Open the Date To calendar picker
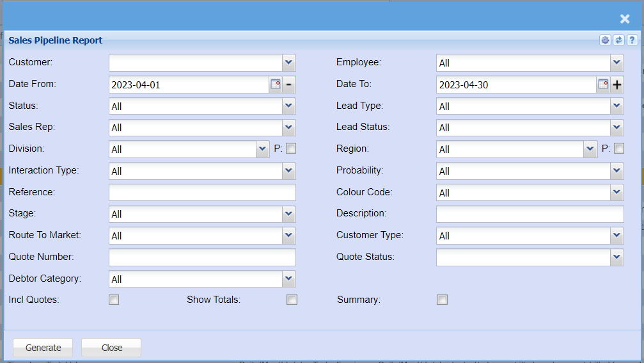The image size is (644, 363). tap(603, 85)
